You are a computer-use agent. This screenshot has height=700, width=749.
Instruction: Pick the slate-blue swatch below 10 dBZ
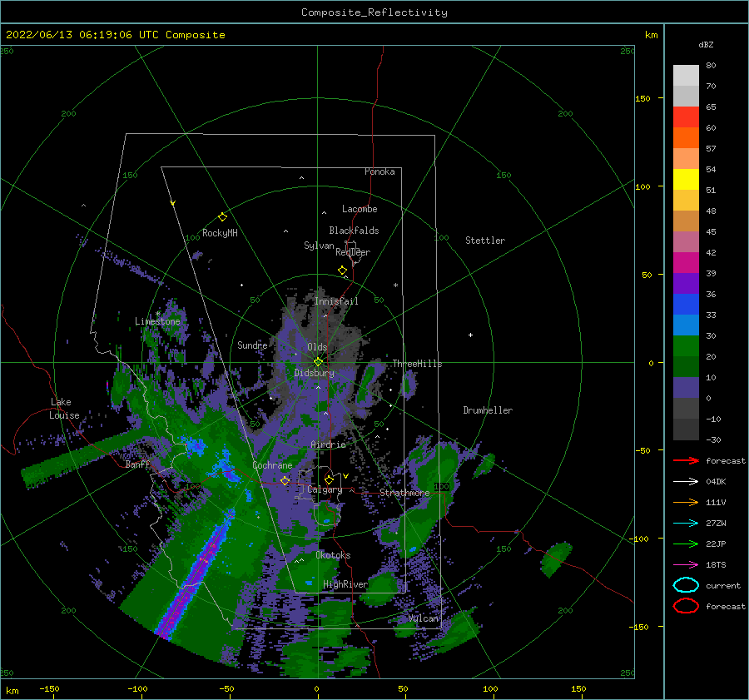click(x=686, y=388)
